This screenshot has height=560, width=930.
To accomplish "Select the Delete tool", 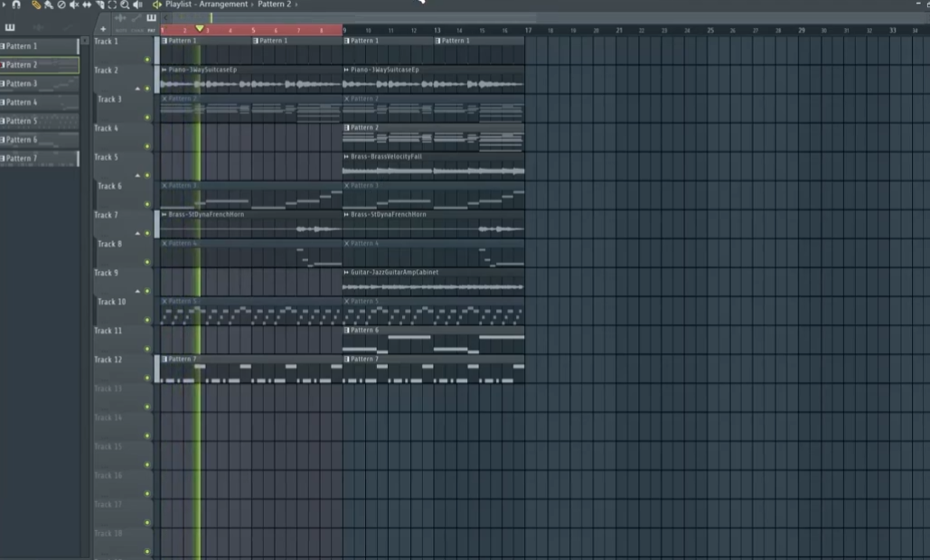I will point(61,5).
